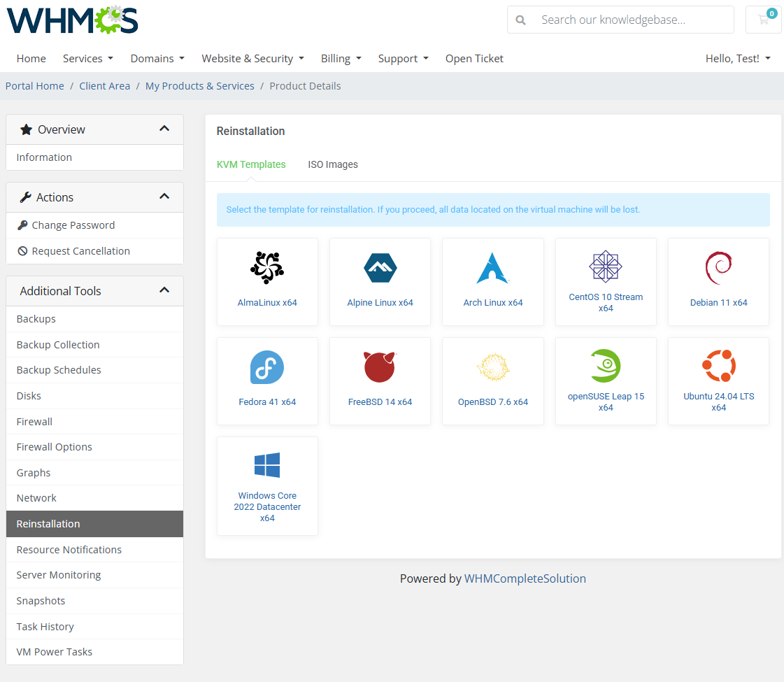Collapse the Actions panel chevron

pyautogui.click(x=164, y=197)
